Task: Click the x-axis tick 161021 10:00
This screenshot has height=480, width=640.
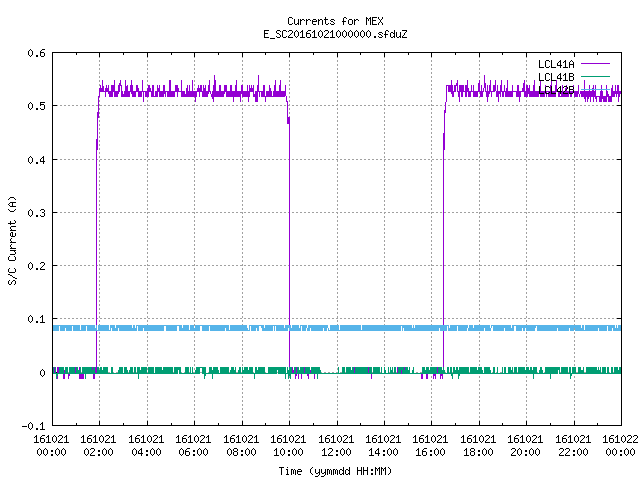Action: pyautogui.click(x=289, y=446)
